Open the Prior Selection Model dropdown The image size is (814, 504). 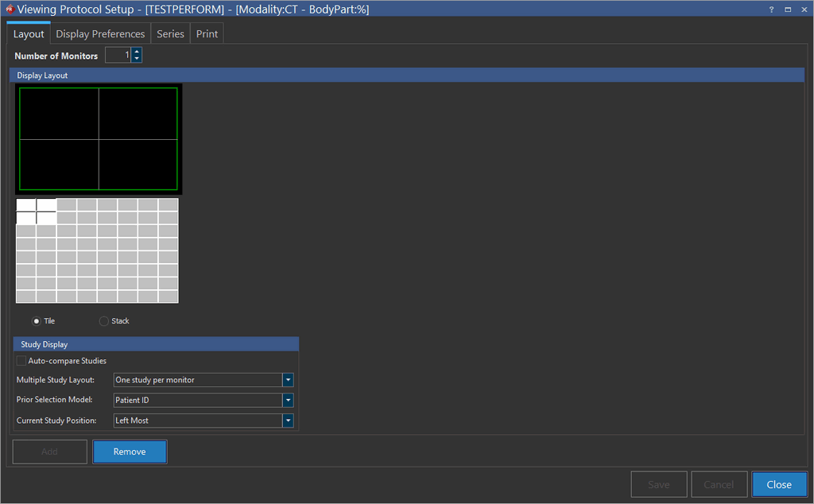[288, 401]
